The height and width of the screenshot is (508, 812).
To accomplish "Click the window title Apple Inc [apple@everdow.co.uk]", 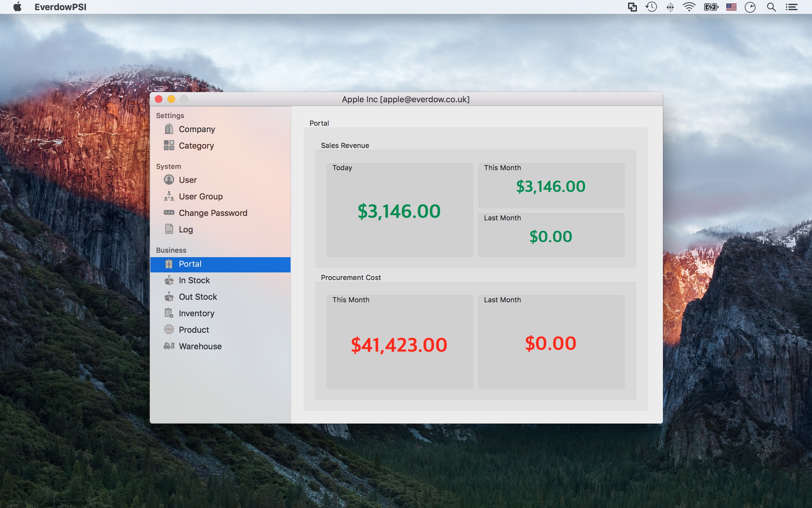I will click(x=406, y=99).
